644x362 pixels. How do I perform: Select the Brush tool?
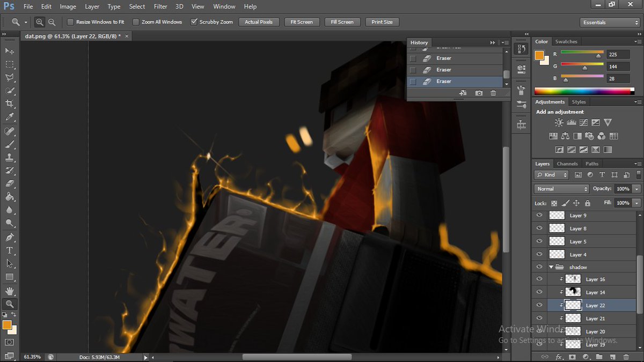tap(10, 144)
